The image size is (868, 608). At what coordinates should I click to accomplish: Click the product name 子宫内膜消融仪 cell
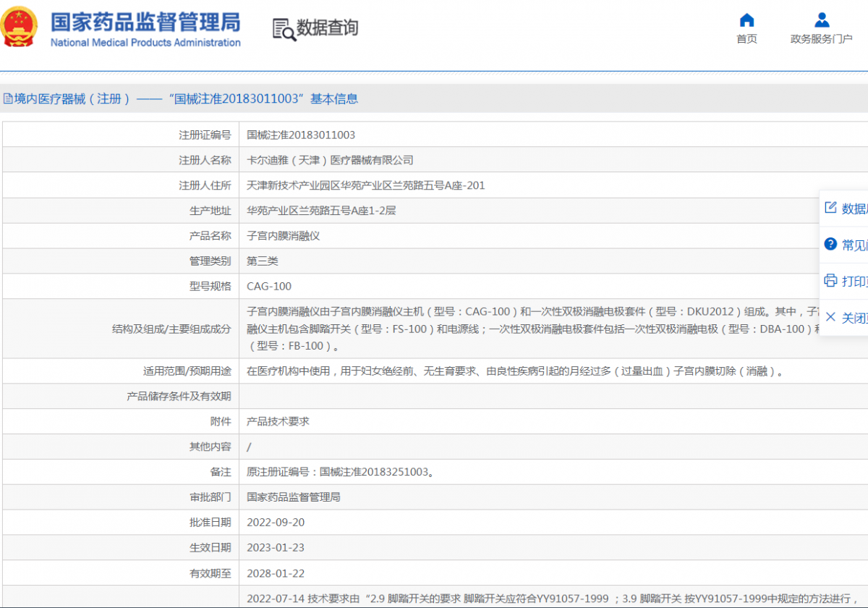pos(284,235)
